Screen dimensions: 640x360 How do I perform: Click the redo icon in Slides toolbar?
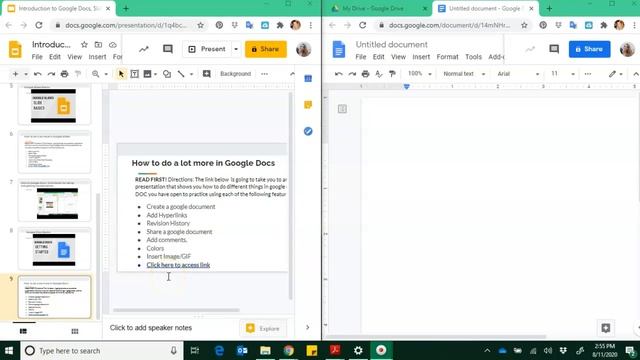click(x=51, y=74)
